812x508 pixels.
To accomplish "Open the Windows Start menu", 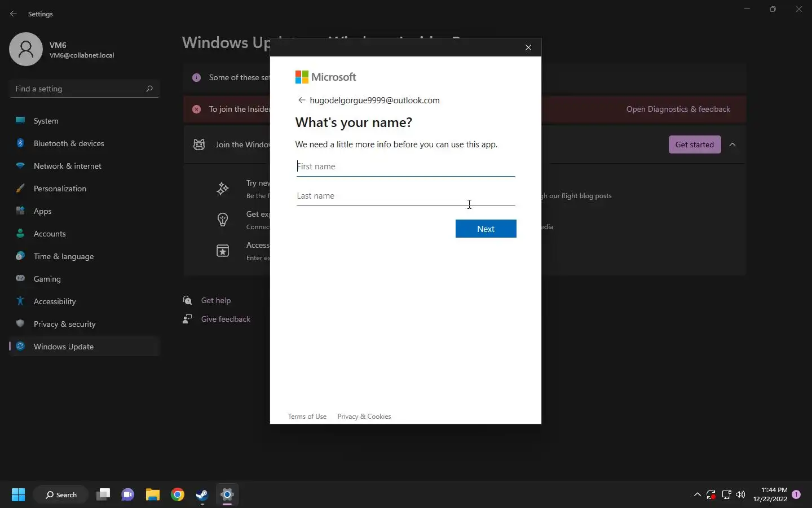I will point(19,495).
